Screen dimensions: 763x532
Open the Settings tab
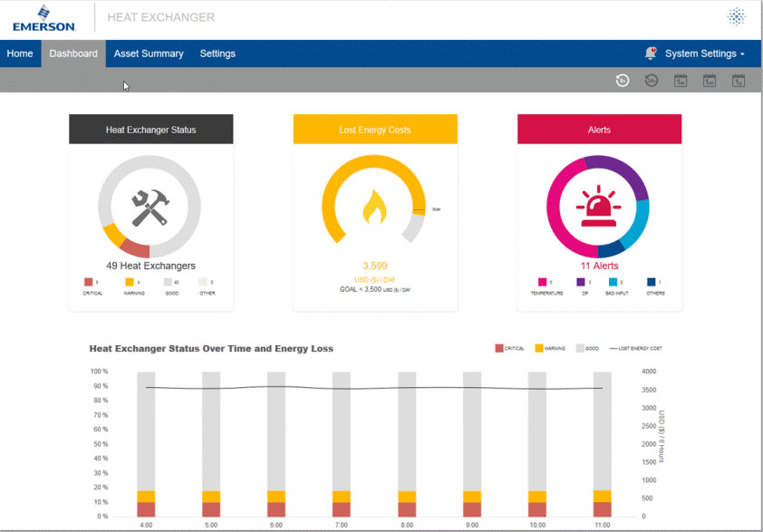pos(217,53)
